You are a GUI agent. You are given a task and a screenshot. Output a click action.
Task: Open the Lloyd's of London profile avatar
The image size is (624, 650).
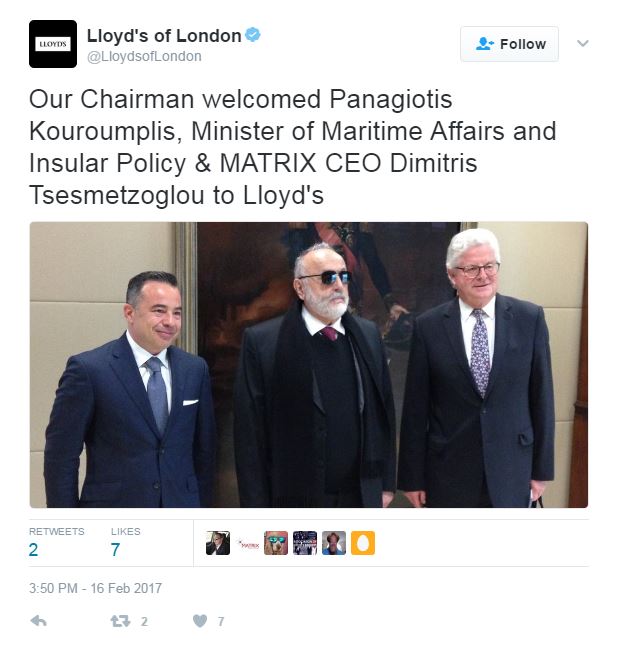[x=53, y=44]
